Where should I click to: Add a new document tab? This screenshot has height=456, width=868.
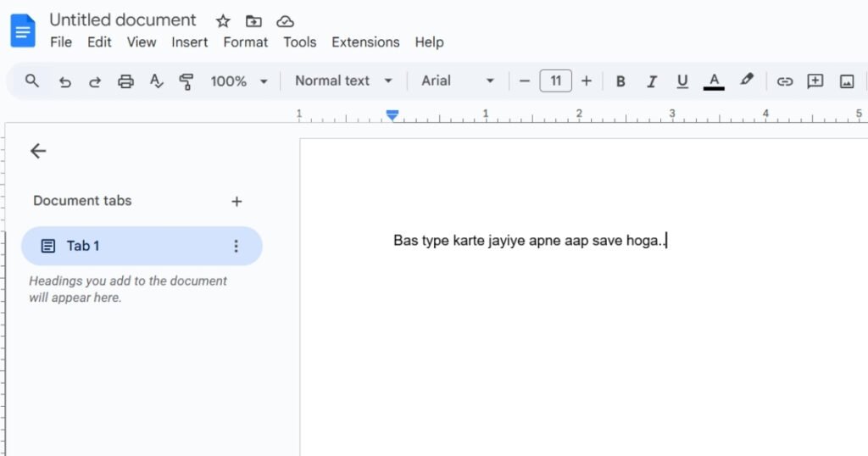(x=236, y=202)
